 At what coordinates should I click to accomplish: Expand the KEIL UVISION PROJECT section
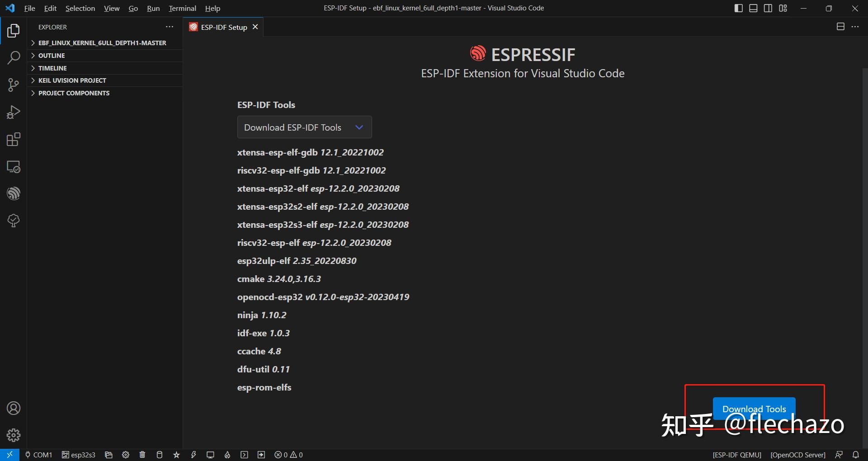click(x=105, y=80)
